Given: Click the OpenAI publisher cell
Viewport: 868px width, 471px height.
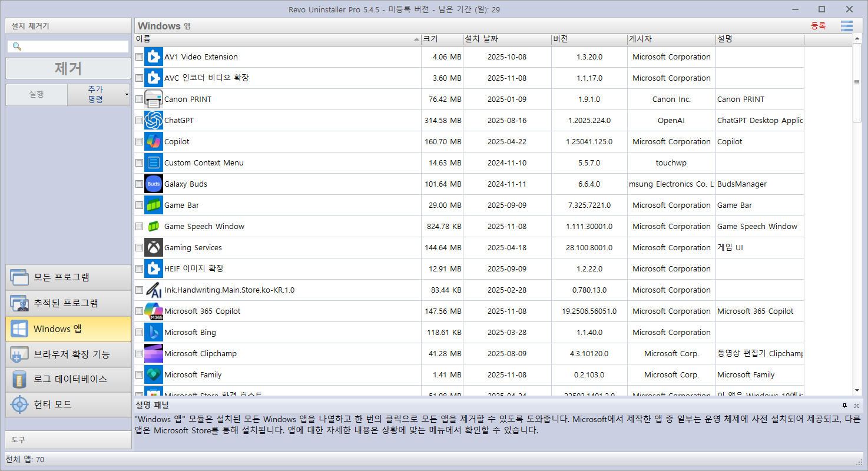Looking at the screenshot, I should 671,121.
